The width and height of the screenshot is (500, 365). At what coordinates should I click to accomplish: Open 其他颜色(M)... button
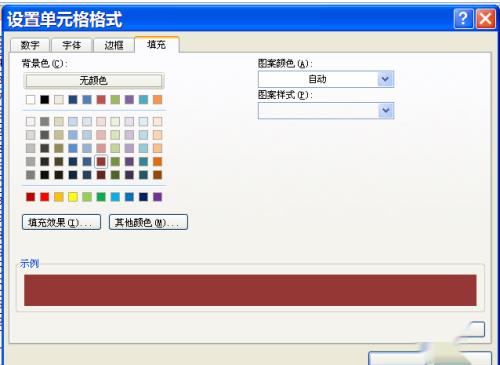pos(148,222)
